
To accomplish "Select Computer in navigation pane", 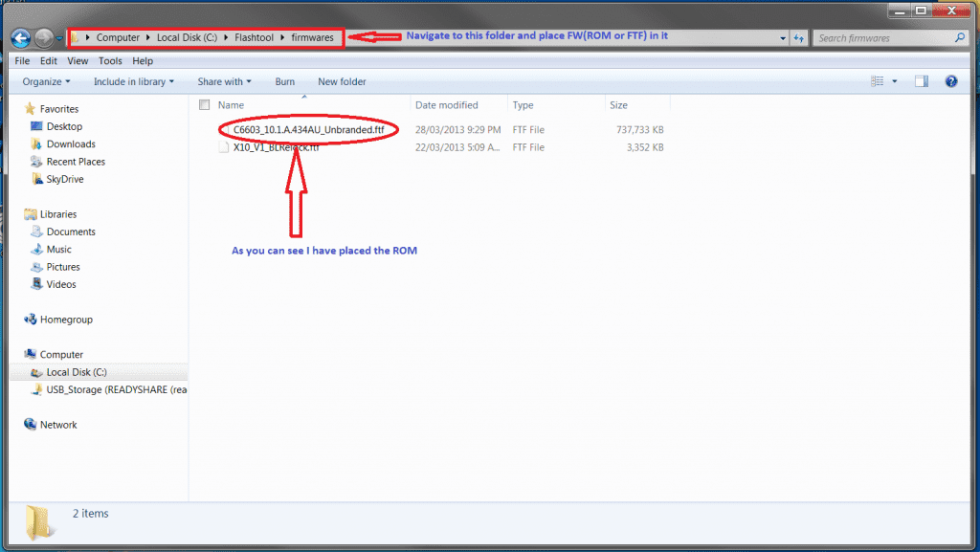I will pos(61,354).
